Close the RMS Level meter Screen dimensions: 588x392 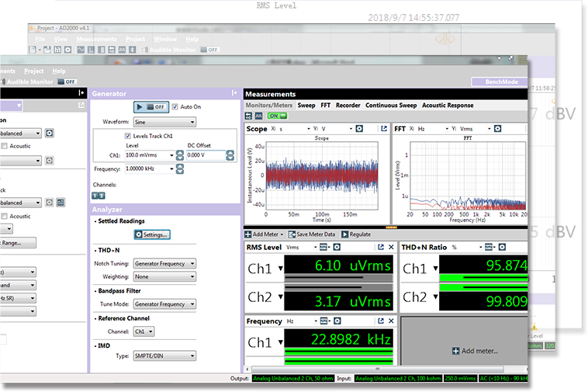click(x=391, y=247)
